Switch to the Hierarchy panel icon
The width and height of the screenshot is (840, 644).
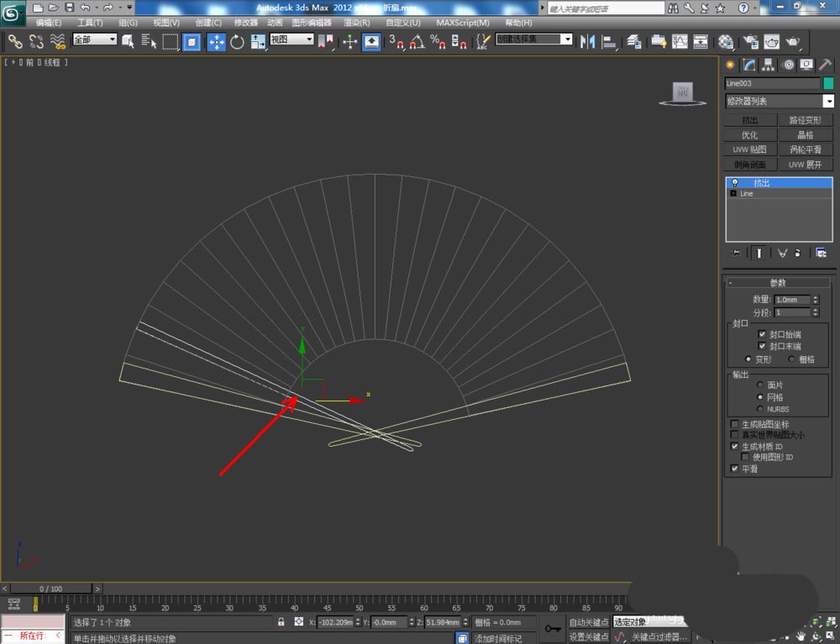pos(769,65)
